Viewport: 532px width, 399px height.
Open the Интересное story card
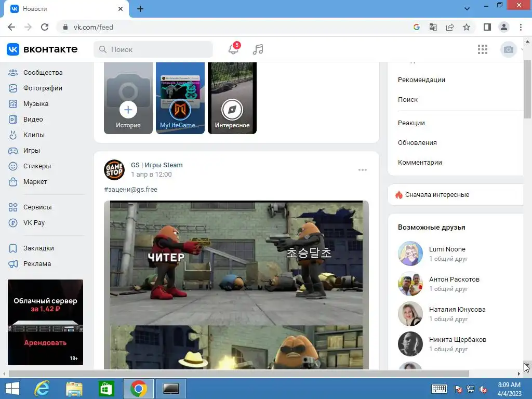click(232, 98)
